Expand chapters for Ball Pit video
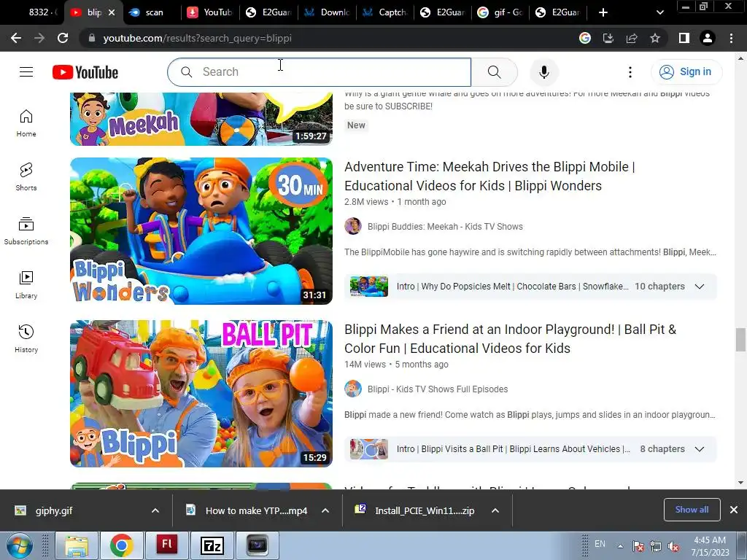Viewport: 747px width, 560px height. coord(700,449)
